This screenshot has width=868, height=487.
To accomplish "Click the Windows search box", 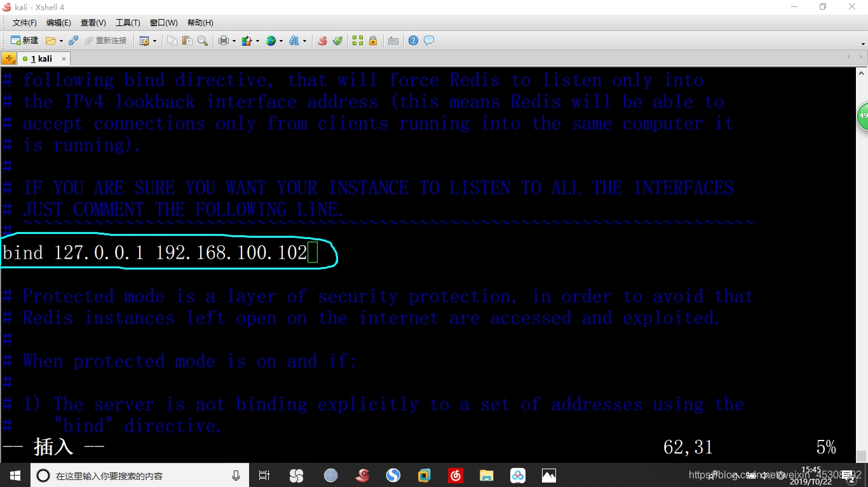I will 140,476.
